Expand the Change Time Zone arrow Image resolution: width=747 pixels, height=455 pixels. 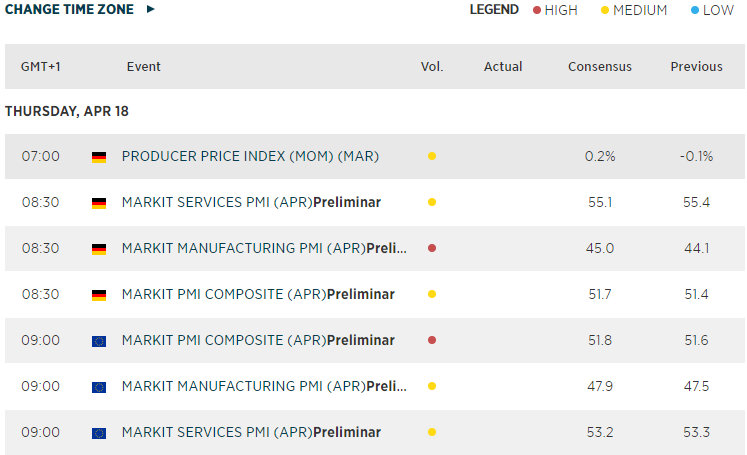[151, 9]
